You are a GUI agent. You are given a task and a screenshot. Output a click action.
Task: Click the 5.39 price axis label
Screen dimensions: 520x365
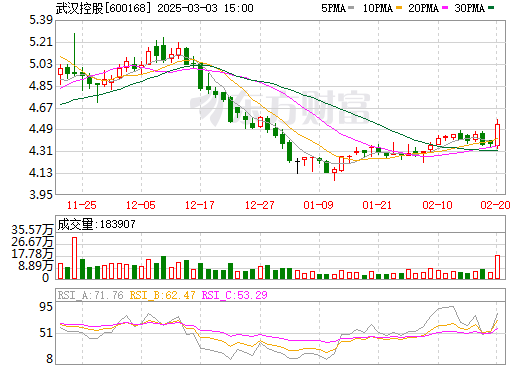[41, 20]
